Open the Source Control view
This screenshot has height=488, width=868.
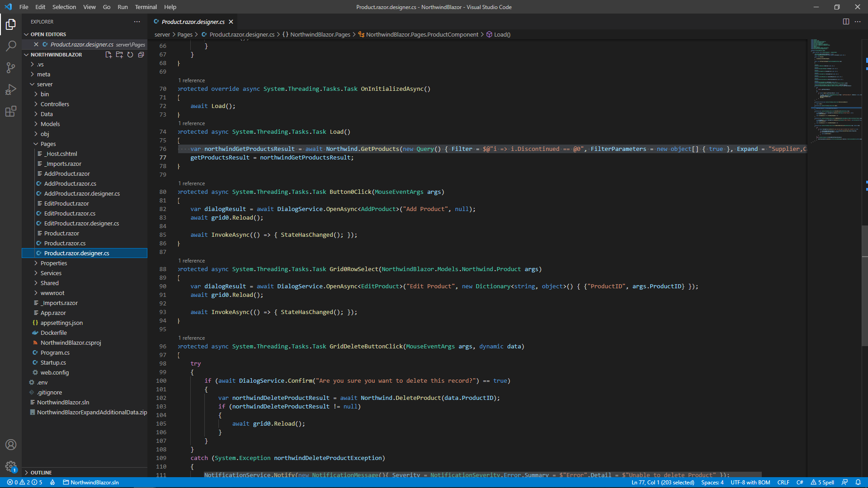point(11,68)
